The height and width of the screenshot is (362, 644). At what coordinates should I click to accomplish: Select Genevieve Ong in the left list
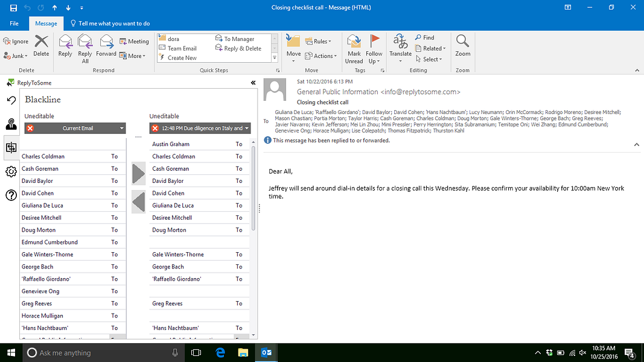73,291
